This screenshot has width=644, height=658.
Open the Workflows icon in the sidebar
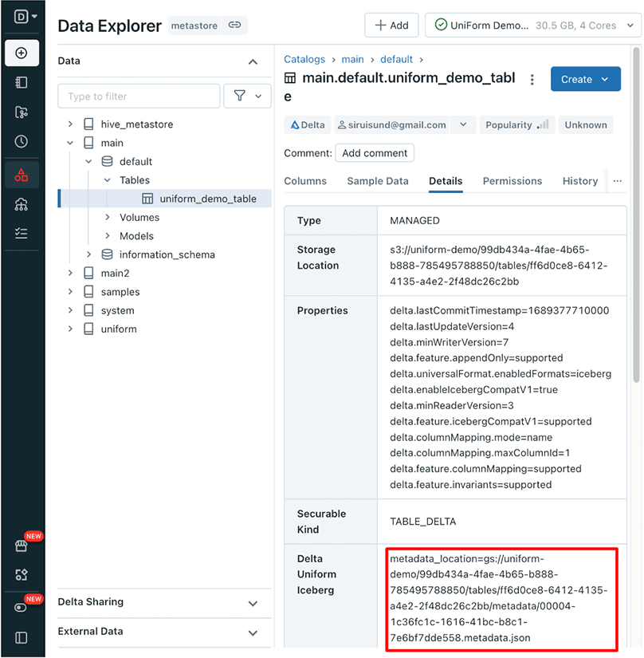22,112
